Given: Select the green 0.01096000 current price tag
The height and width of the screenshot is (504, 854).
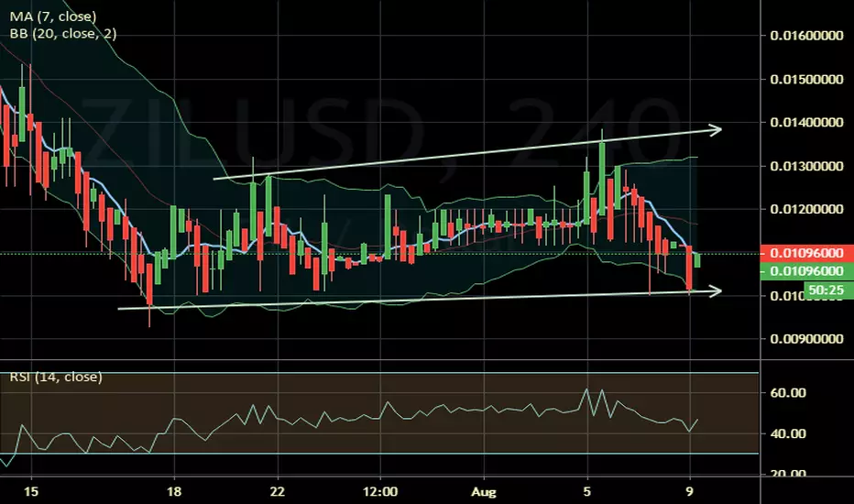Looking at the screenshot, I should [x=806, y=271].
